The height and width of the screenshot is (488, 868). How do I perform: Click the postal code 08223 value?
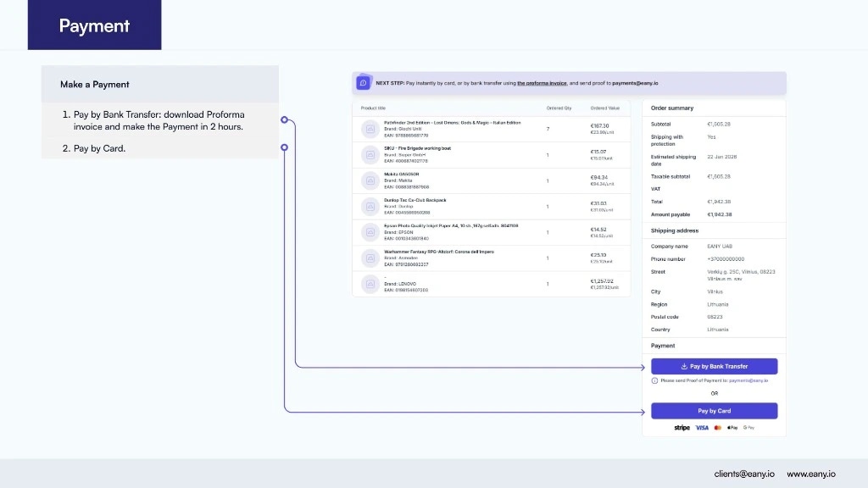tap(715, 317)
